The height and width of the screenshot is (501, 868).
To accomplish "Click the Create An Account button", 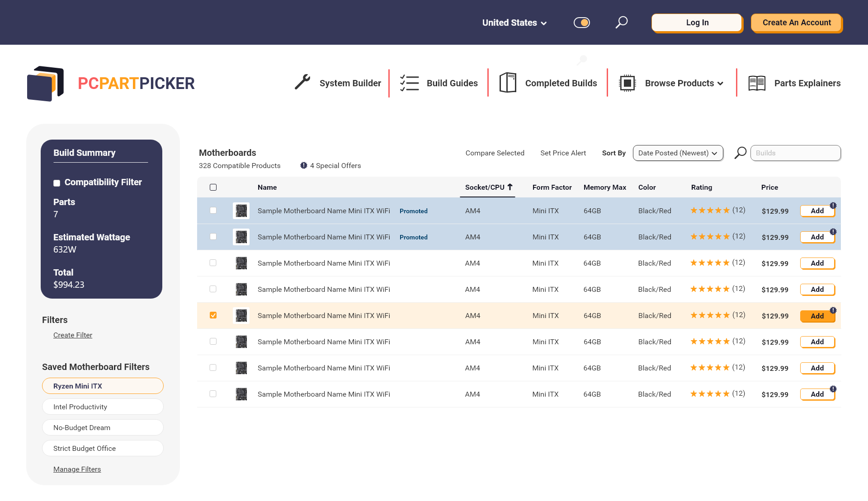I will tap(796, 23).
